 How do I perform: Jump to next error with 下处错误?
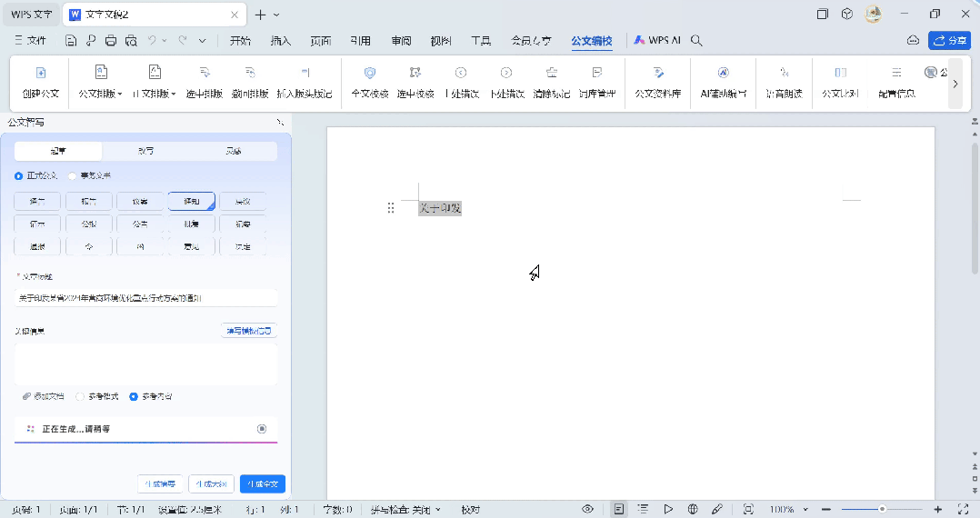tap(506, 83)
